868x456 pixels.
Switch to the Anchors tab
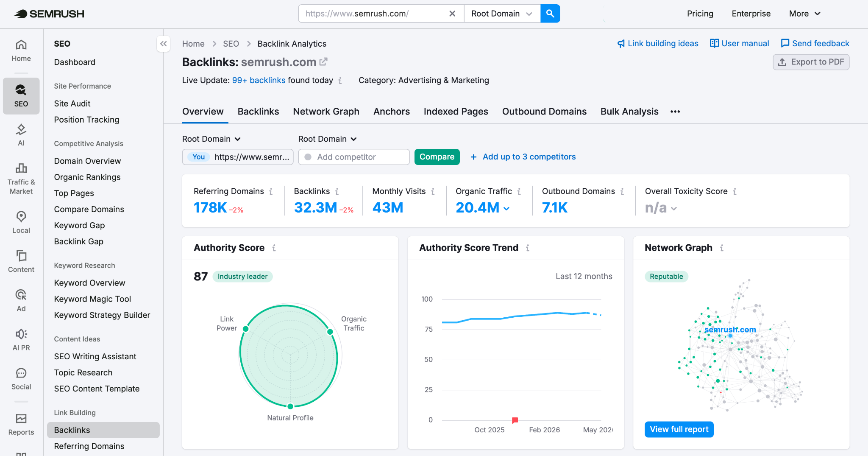point(391,112)
